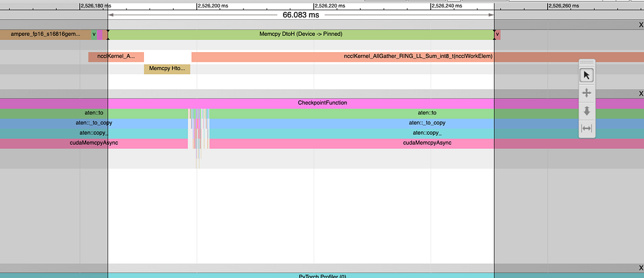
Task: Select the Memcpy Hto... slice
Action: pyautogui.click(x=167, y=69)
